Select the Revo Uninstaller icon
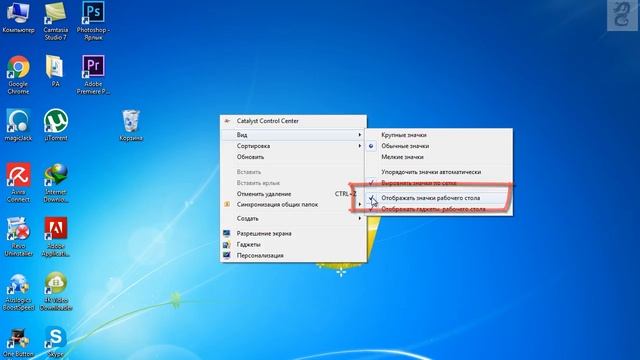This screenshot has height=360, width=640. coord(18,237)
